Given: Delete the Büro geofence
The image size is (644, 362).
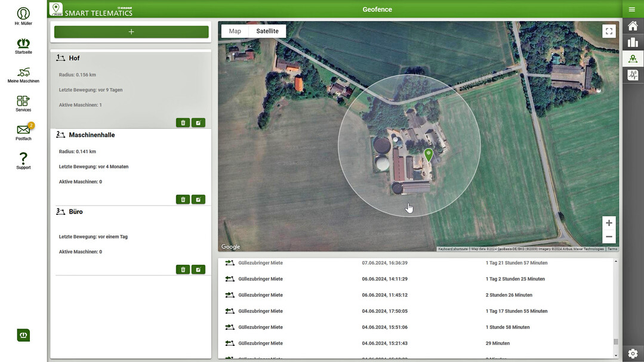Looking at the screenshot, I should pyautogui.click(x=183, y=269).
